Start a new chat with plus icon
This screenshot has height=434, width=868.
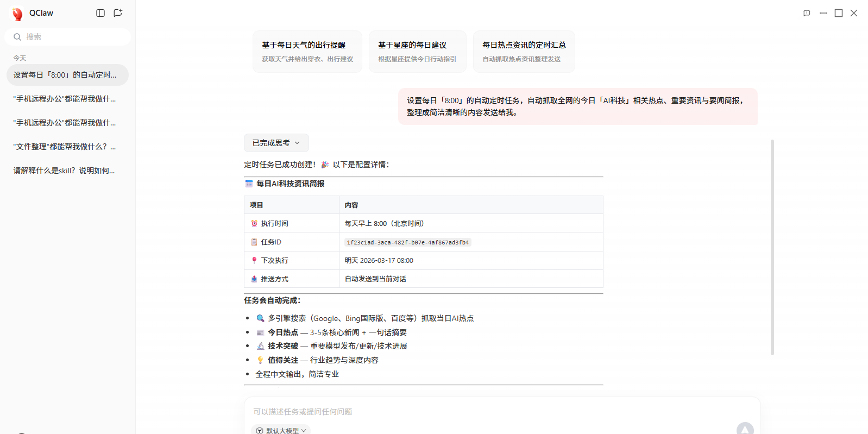pos(118,13)
